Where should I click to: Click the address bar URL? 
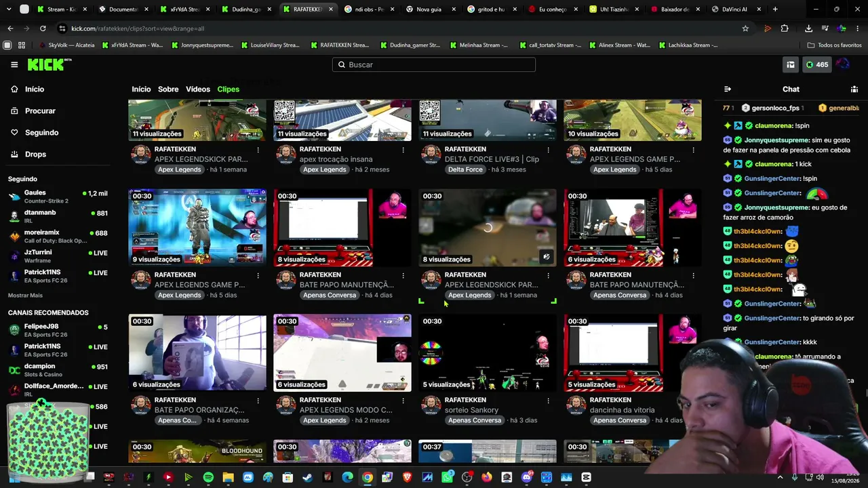click(138, 28)
